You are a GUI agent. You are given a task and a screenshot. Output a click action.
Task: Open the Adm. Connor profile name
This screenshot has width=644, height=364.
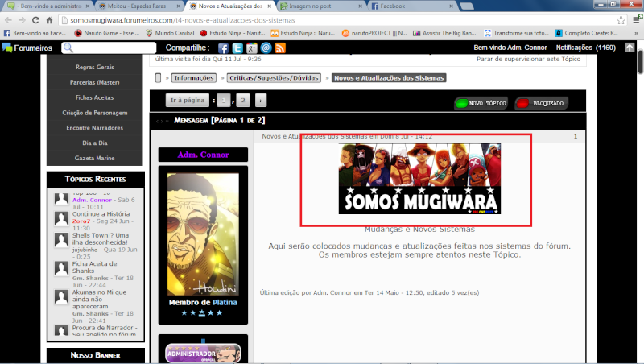[x=204, y=155]
